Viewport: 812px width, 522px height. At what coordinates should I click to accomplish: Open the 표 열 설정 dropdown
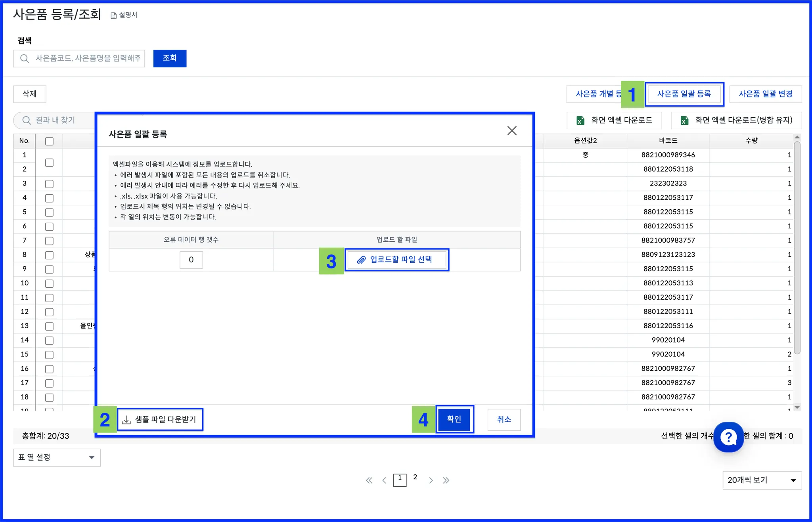tap(57, 457)
